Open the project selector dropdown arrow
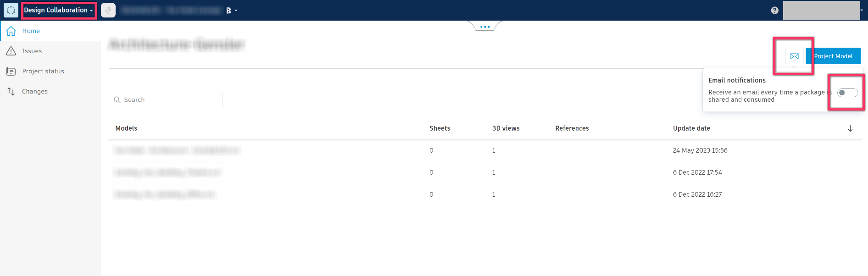Screen dimensions: 868x276 [236, 11]
